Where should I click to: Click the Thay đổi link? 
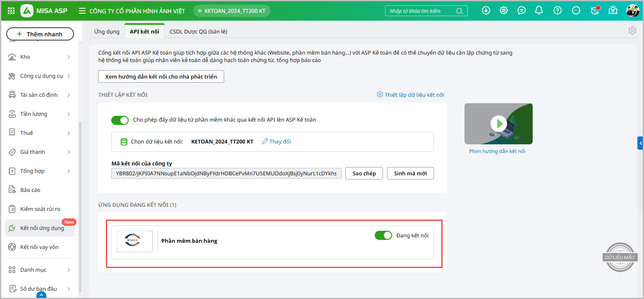276,141
